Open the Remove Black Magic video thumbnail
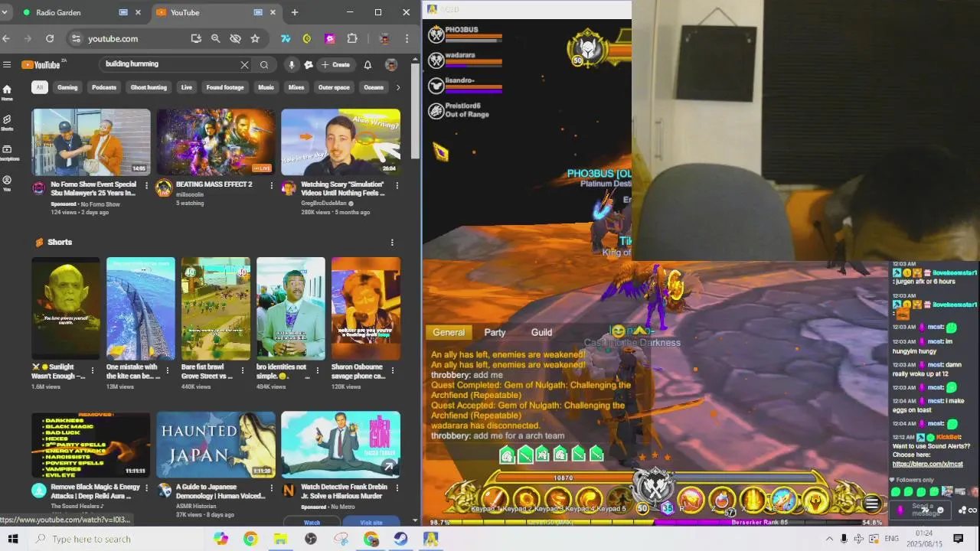This screenshot has height=551, width=980. point(91,445)
